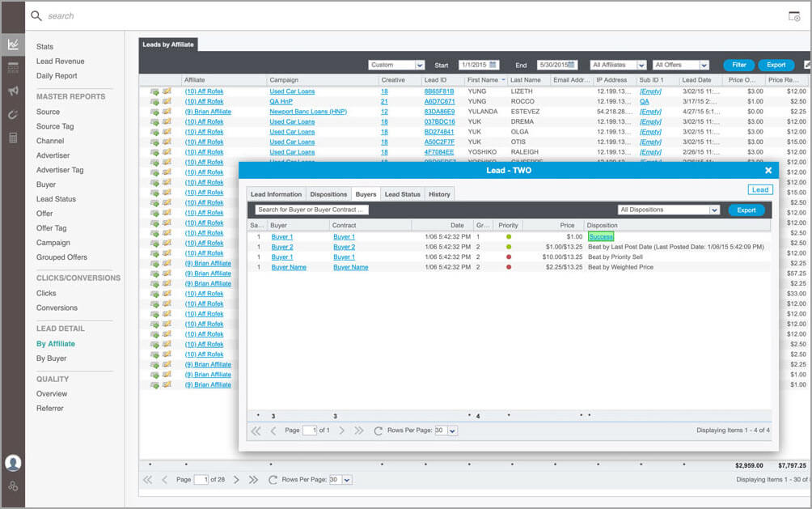
Task: Click the refresh icon in dialog pager
Action: [378, 431]
